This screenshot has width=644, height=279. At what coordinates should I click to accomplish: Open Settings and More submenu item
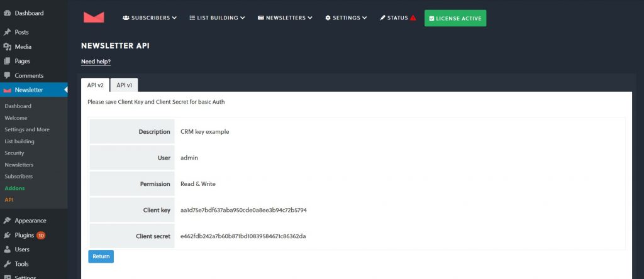(x=27, y=129)
